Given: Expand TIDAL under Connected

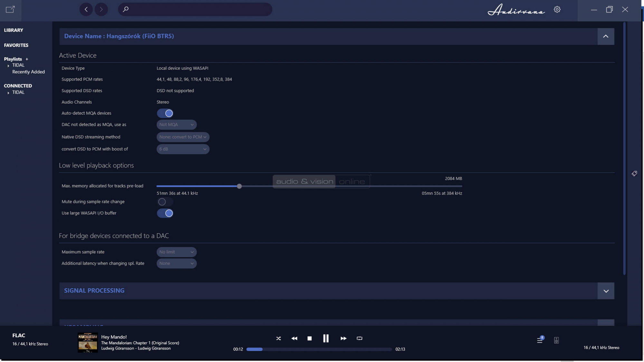Looking at the screenshot, I should (8, 93).
